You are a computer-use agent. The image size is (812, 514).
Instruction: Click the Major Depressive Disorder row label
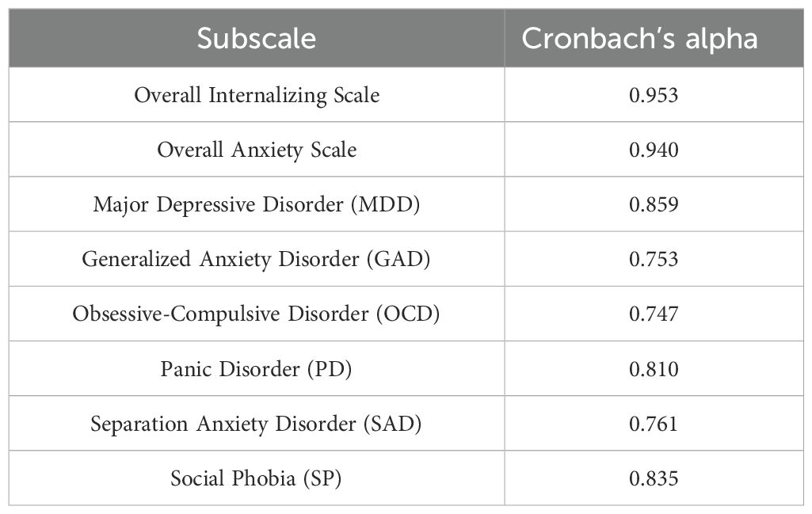tap(257, 204)
